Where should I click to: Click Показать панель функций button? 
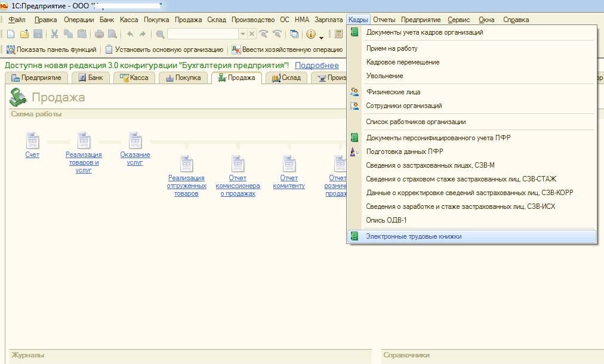click(51, 50)
